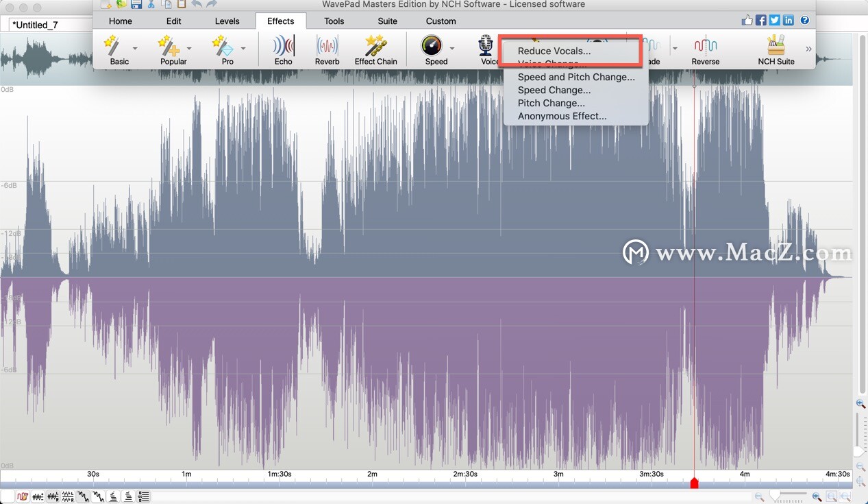Open the Suite tab

pyautogui.click(x=388, y=21)
